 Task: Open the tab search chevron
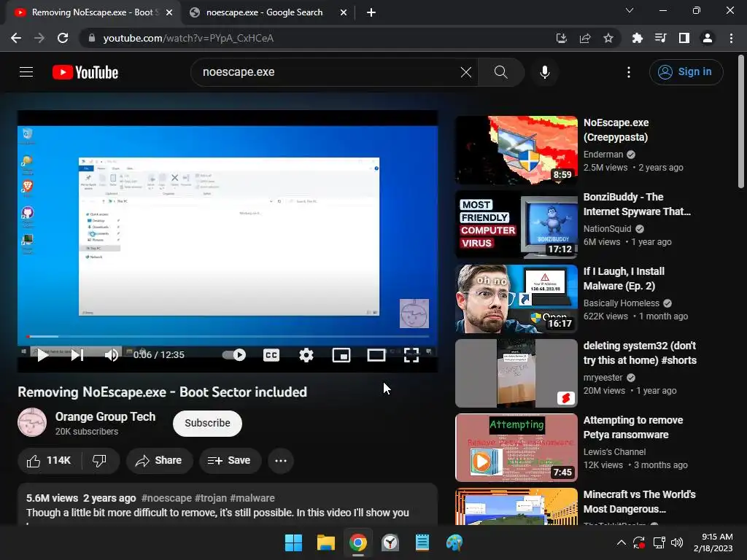[630, 10]
